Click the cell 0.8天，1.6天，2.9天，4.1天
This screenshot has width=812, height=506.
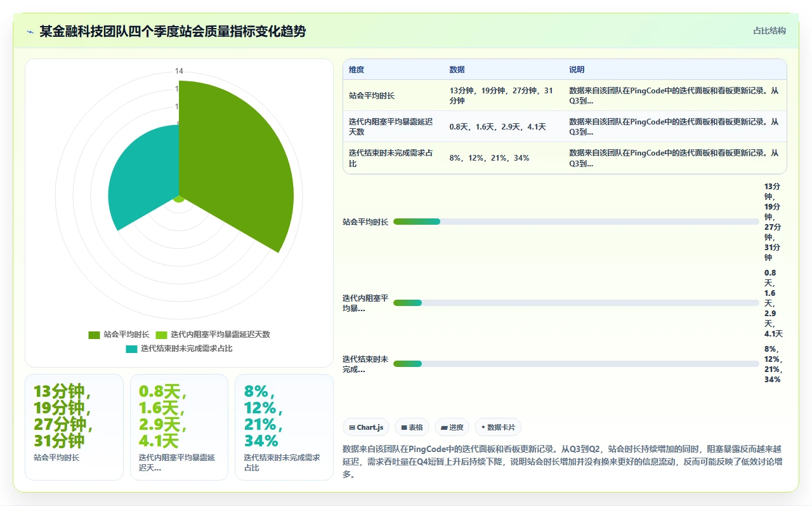503,127
